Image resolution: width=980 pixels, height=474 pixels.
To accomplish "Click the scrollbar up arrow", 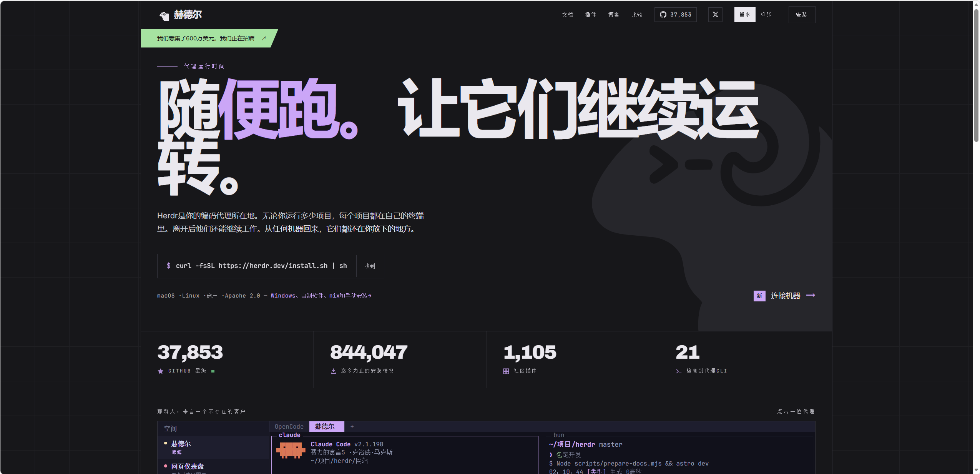I will point(976,4).
